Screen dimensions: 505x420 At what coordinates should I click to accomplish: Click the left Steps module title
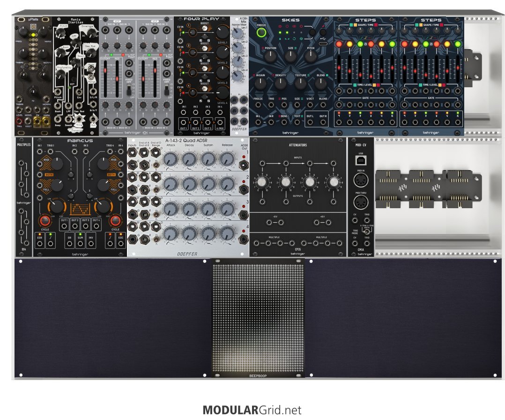365,20
